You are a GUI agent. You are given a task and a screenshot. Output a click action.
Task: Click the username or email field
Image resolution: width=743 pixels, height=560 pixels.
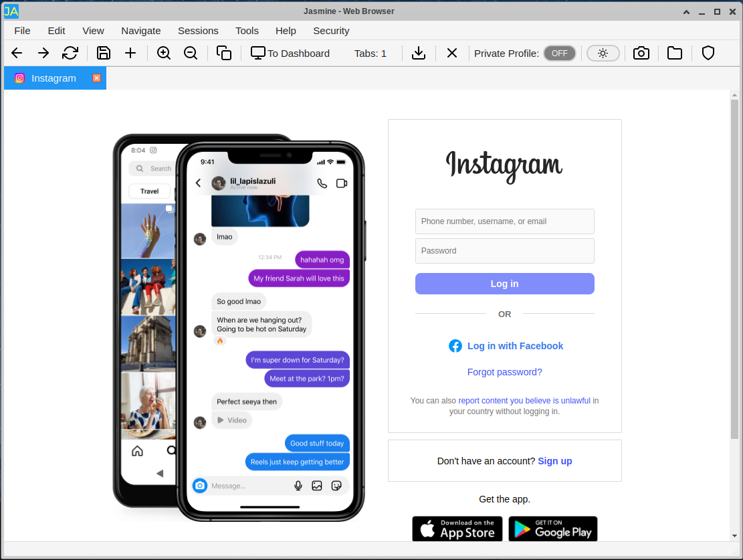click(x=505, y=221)
